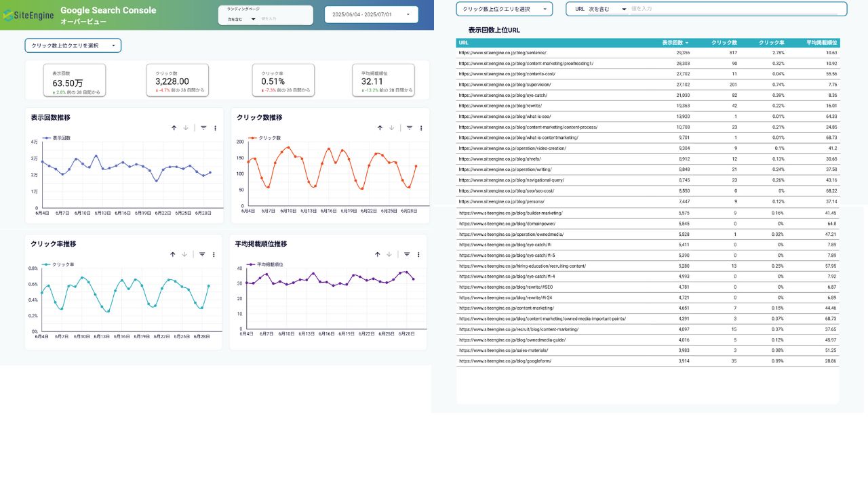Sort table by the URL column header
The width and height of the screenshot is (868, 488).
click(464, 43)
